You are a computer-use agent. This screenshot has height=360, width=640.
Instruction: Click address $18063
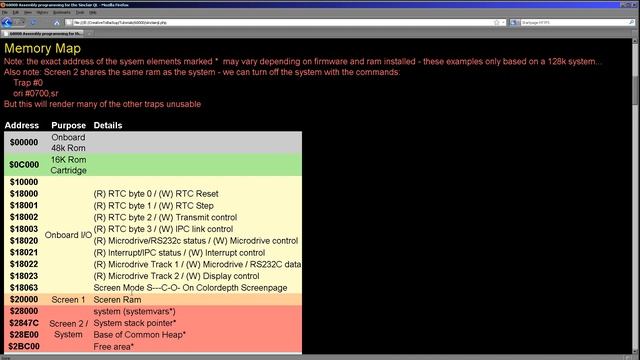pyautogui.click(x=24, y=288)
